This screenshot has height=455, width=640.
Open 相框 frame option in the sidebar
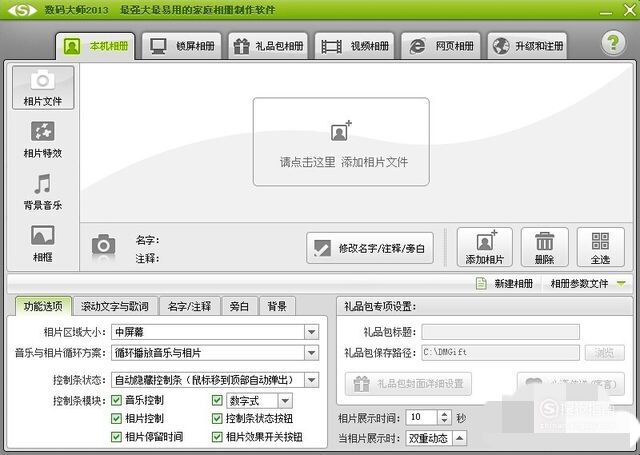click(43, 244)
